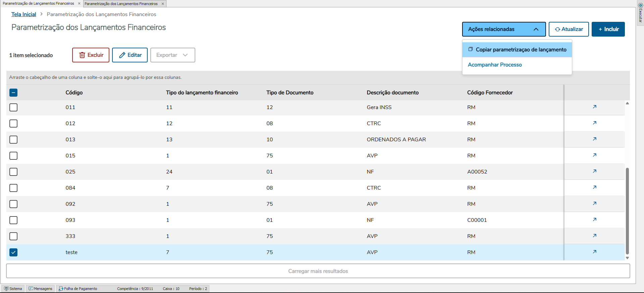644x293 pixels.
Task: Click Carregar mais resultados button
Action: [318, 271]
